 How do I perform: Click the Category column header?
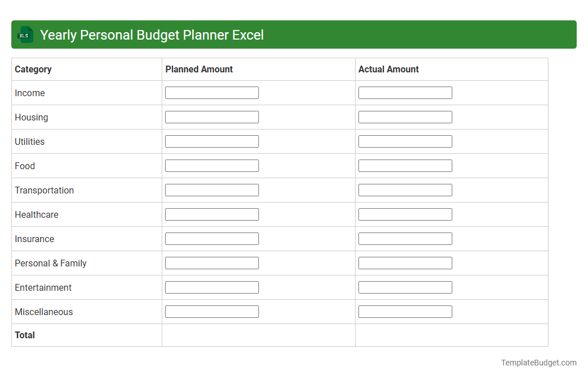tap(33, 69)
